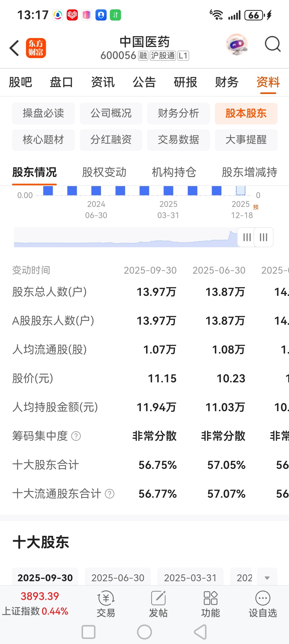Tap the help icon beside 十大流通股东合计

110,494
